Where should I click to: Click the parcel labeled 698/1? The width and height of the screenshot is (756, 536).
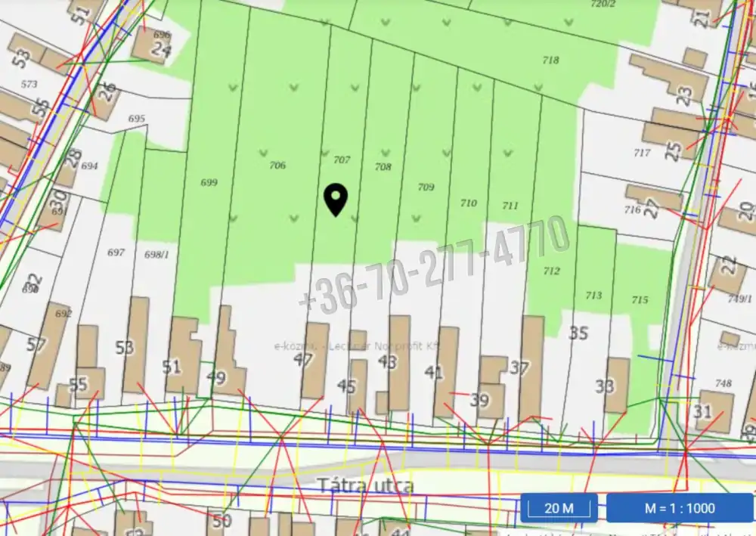click(156, 255)
